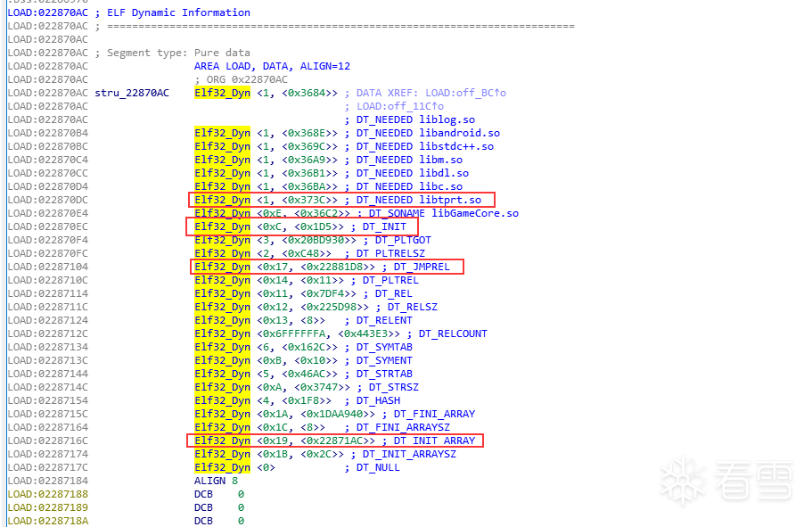Click the DT_NULL comment

pyautogui.click(x=378, y=467)
